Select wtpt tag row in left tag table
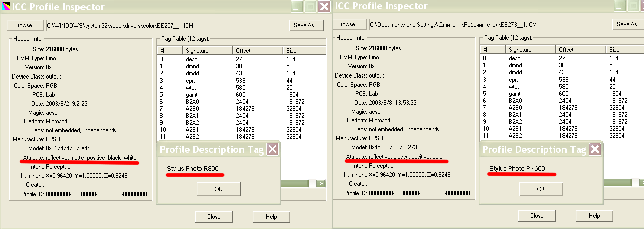644x229 pixels. pyautogui.click(x=242, y=87)
